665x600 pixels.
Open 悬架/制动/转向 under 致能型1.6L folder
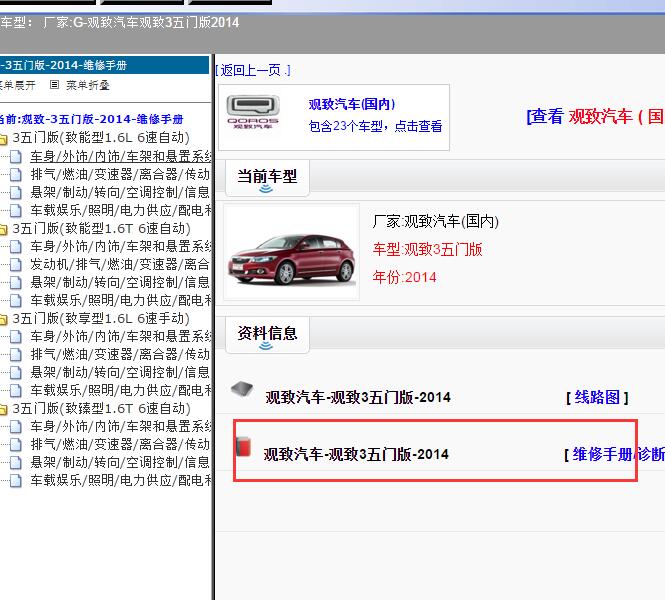point(120,193)
